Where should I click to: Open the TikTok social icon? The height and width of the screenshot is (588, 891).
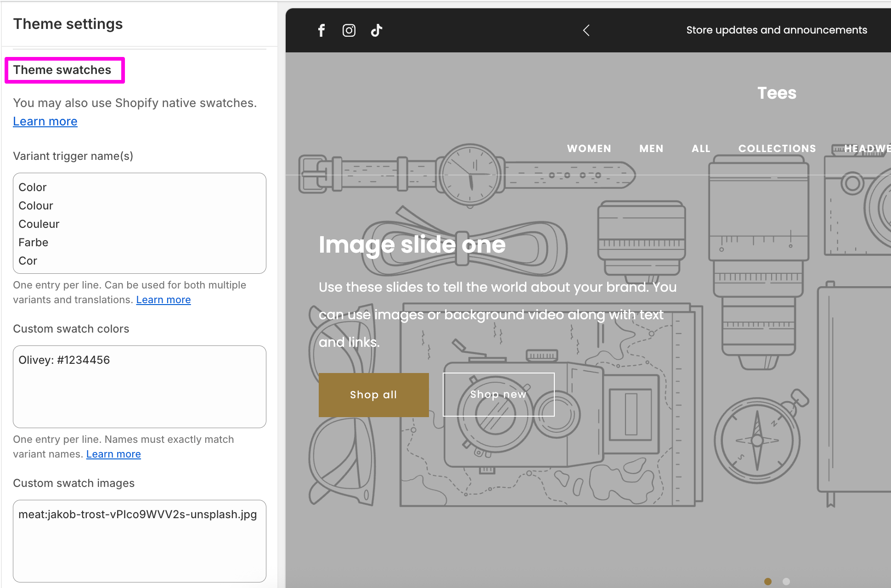click(x=377, y=30)
